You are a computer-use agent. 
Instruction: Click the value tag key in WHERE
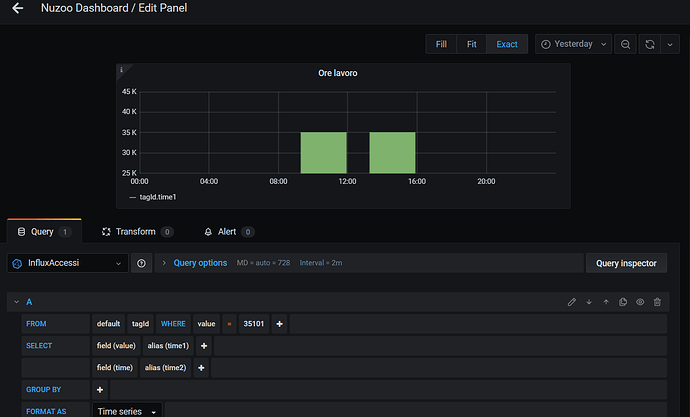pos(206,324)
